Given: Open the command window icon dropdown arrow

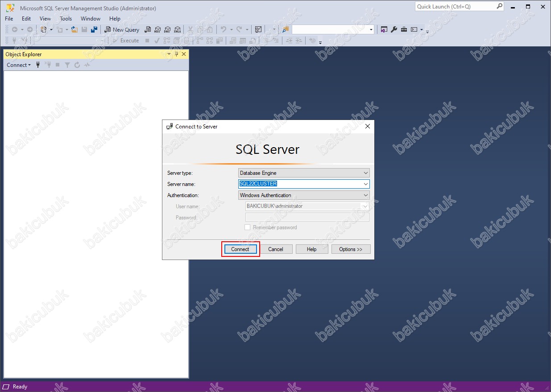Looking at the screenshot, I should tap(422, 29).
